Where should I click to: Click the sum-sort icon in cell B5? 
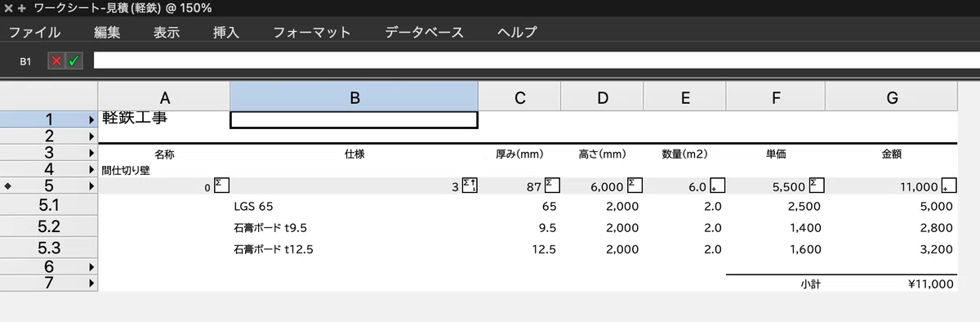(x=470, y=185)
